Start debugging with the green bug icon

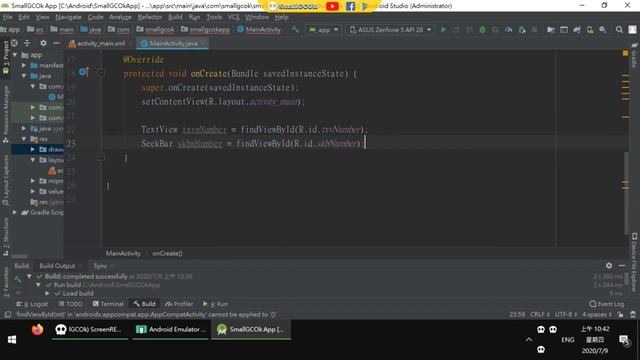coord(482,30)
